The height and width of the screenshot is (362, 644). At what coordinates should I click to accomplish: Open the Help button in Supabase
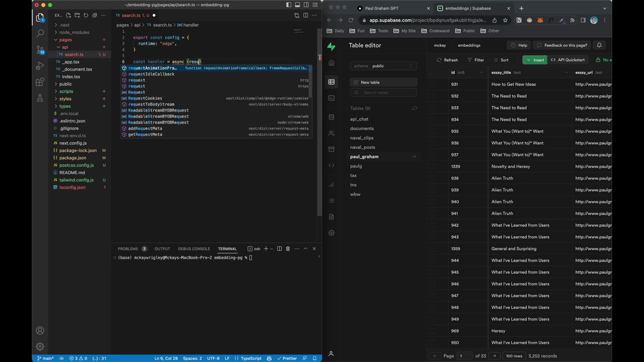coord(518,45)
